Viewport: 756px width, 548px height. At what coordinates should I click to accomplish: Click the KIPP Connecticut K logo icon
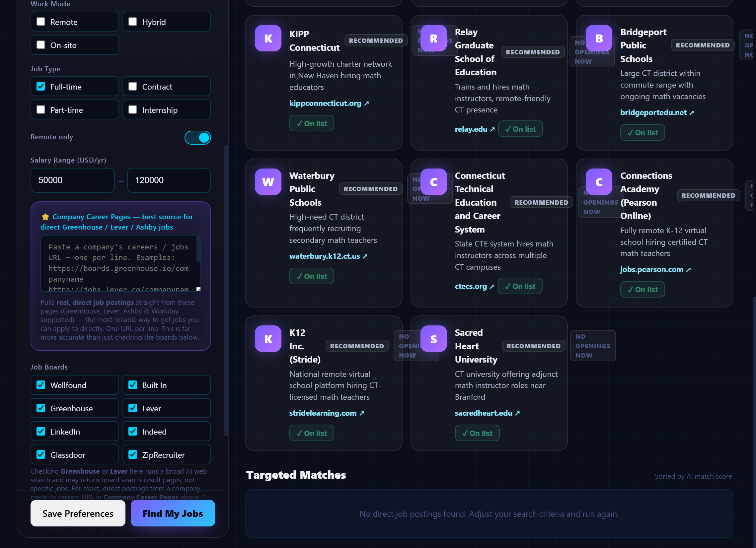(268, 38)
